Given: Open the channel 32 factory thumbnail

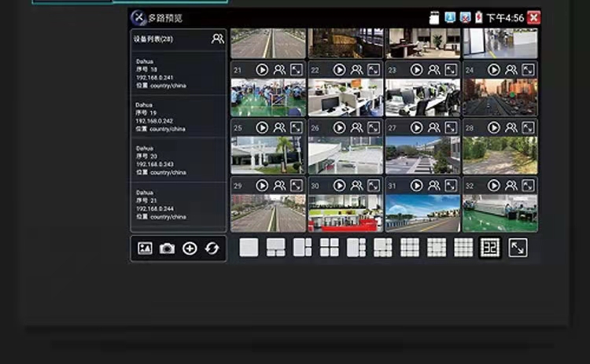Looking at the screenshot, I should (500, 213).
